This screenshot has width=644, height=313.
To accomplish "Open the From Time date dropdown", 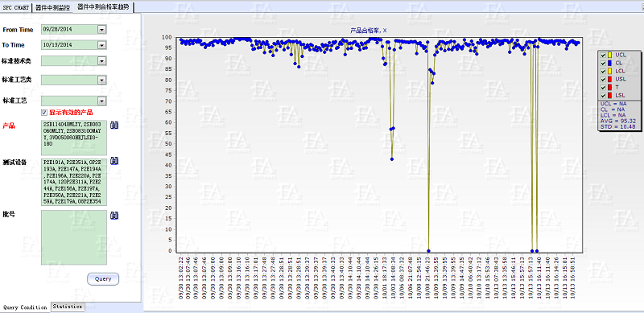I will point(102,30).
